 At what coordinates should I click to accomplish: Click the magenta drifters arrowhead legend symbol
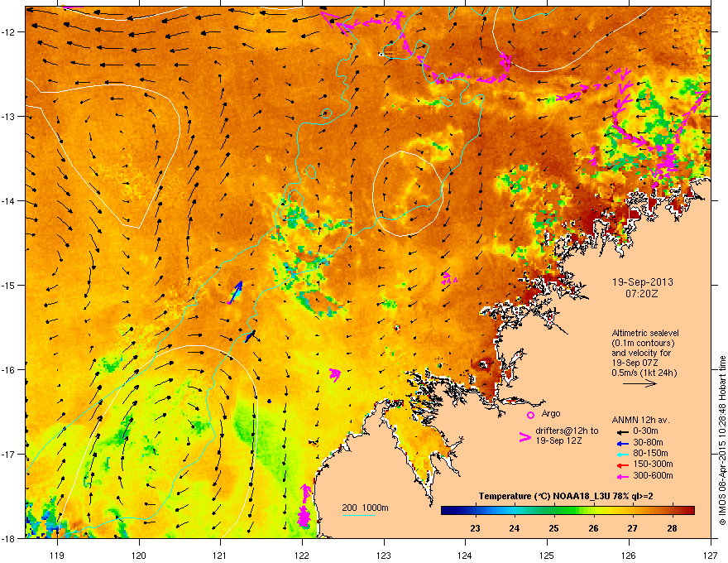(524, 437)
